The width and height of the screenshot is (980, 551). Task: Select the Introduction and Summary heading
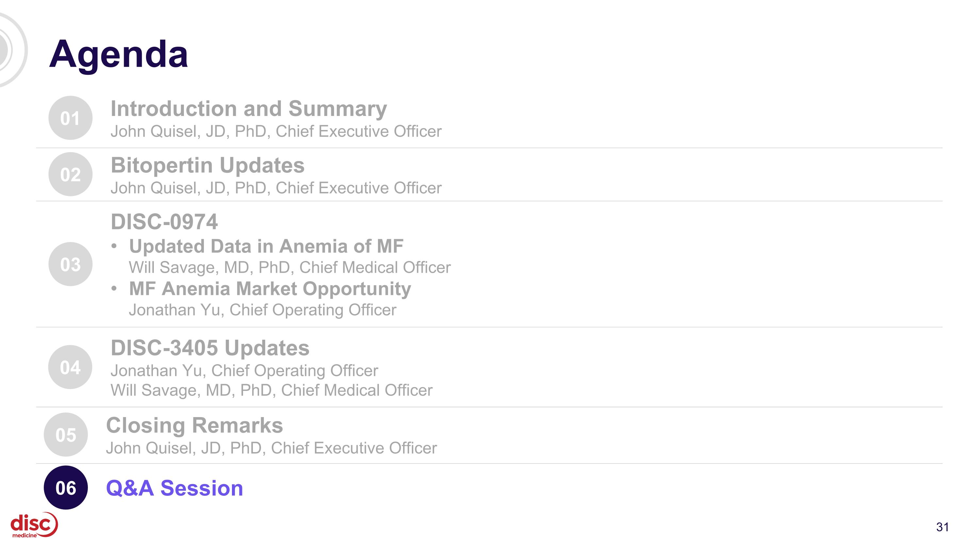click(x=249, y=109)
